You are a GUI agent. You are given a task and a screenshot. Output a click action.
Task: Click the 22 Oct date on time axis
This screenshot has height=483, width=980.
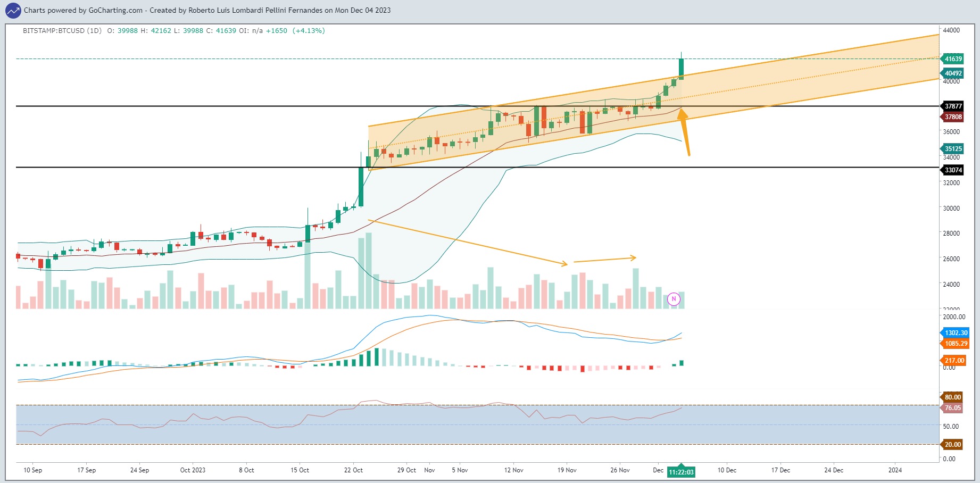click(353, 470)
